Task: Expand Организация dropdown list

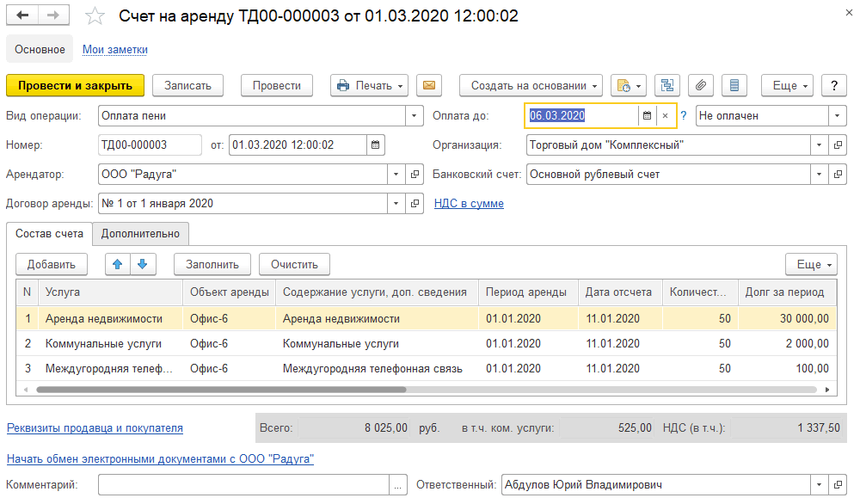Action: pyautogui.click(x=819, y=144)
